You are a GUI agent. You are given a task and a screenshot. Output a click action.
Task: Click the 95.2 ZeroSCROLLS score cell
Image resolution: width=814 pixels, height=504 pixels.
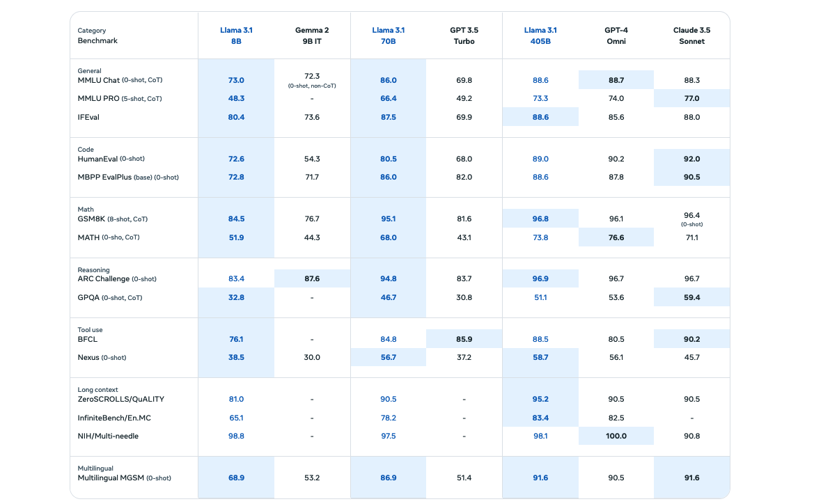coord(540,399)
